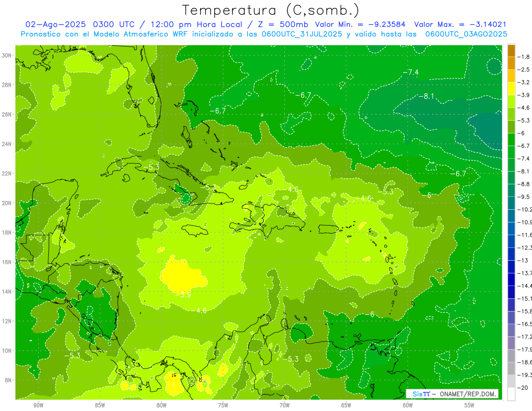This screenshot has height=411, width=532.
Task: Click the -8.8 legend value
Action: pyautogui.click(x=524, y=184)
